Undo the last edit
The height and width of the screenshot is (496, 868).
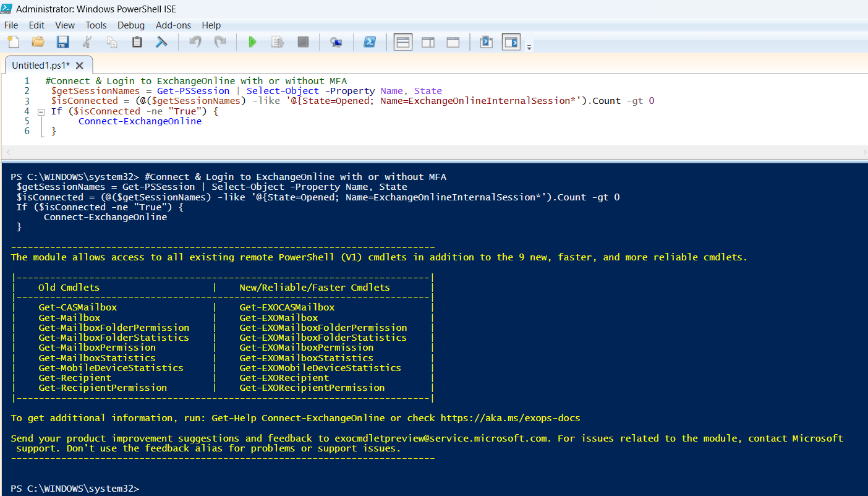click(x=195, y=42)
